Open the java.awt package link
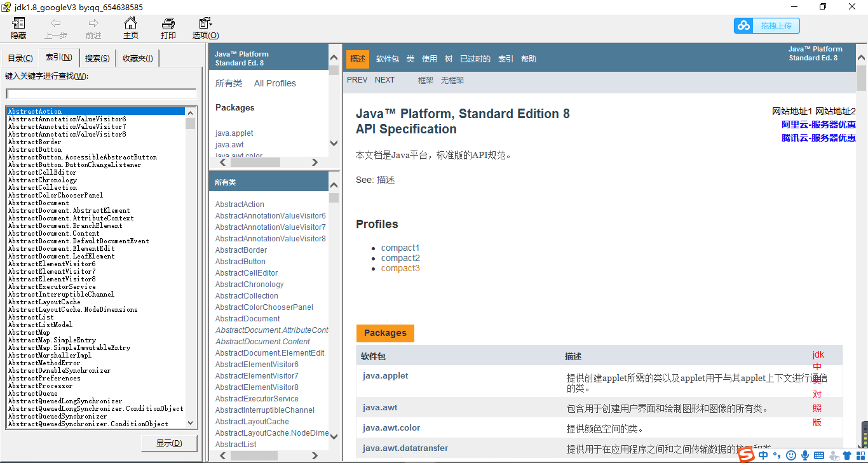The image size is (868, 463). click(x=380, y=407)
